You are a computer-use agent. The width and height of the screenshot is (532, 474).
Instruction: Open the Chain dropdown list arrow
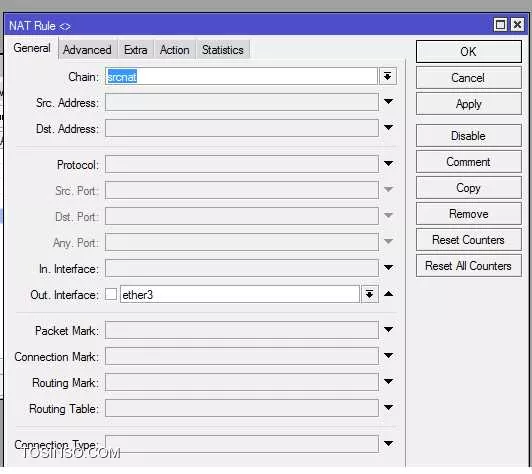(x=387, y=76)
